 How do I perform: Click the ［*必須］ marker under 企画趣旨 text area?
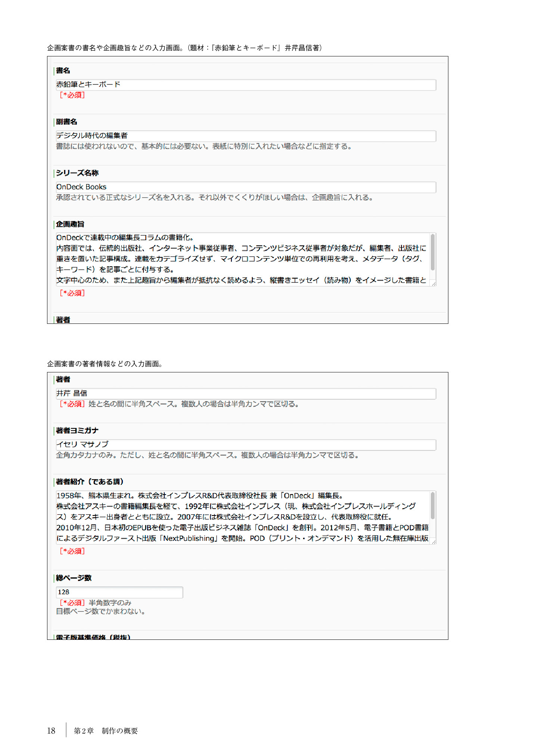tap(72, 293)
